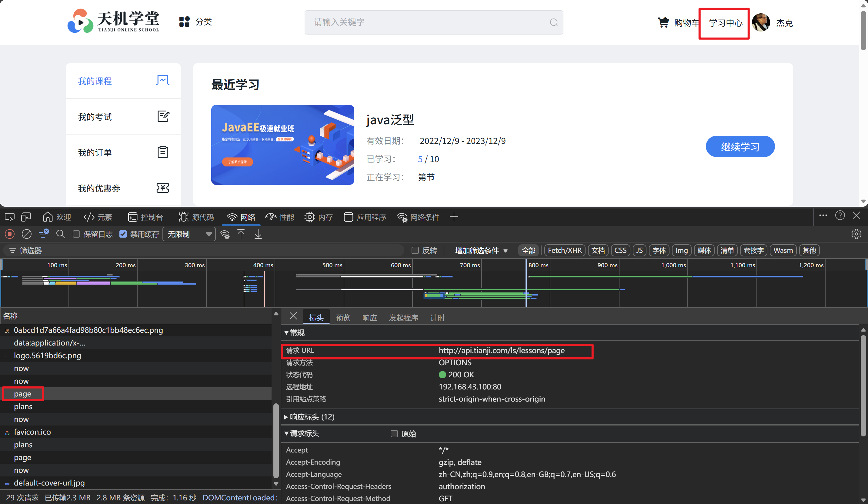Switch to the 控制台 tab
This screenshot has height=504, width=868.
click(x=145, y=217)
